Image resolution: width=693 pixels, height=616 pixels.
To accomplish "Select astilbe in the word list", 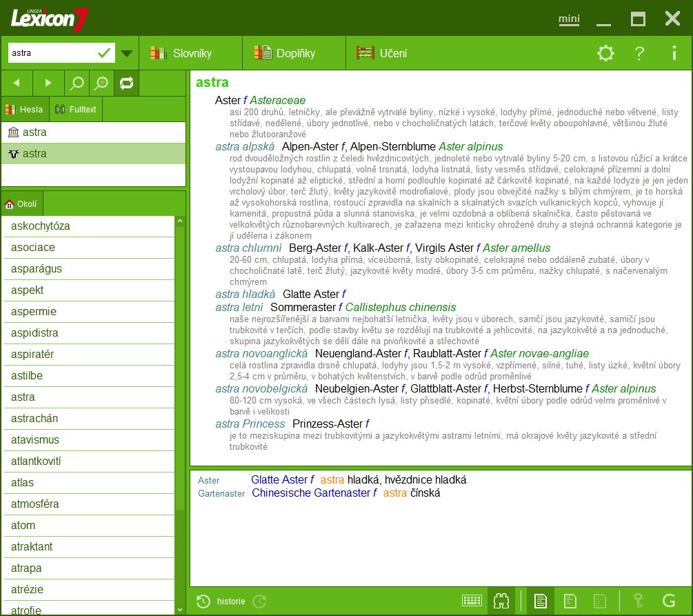I will pyautogui.click(x=88, y=376).
